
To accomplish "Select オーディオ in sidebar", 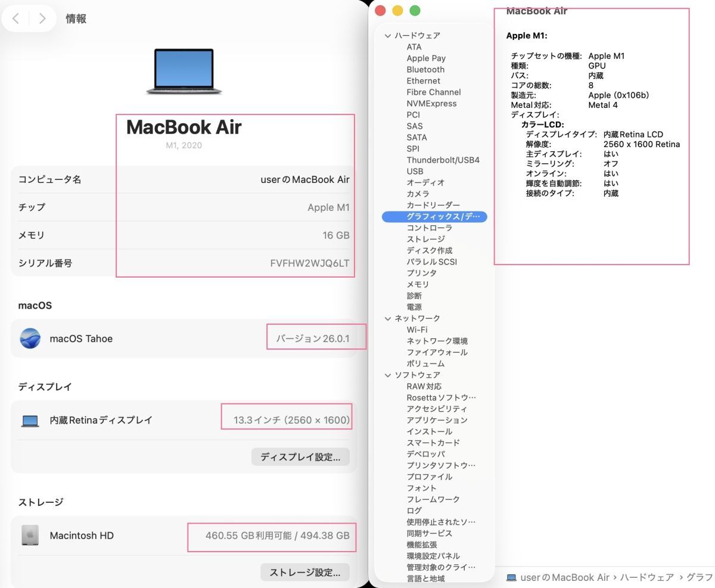I will coord(425,183).
